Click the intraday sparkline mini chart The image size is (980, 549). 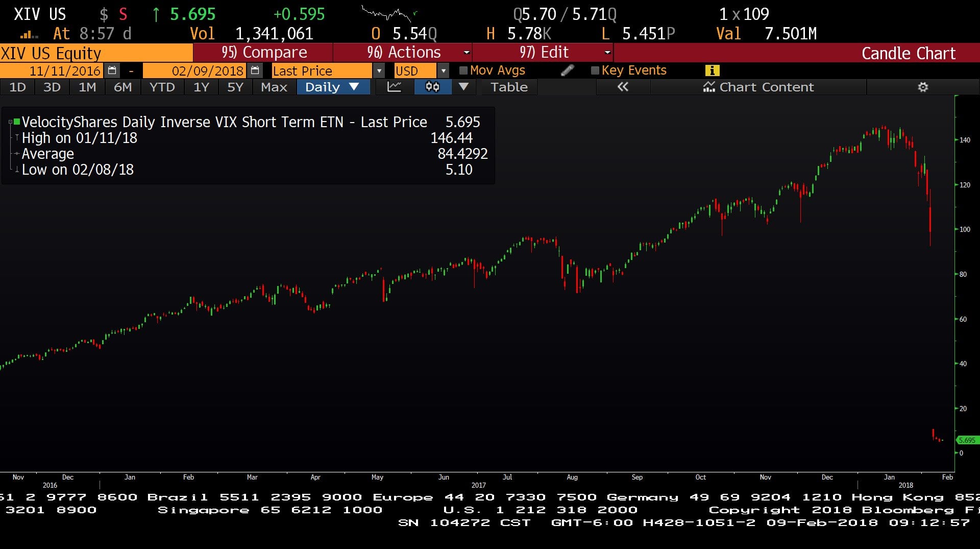click(389, 13)
